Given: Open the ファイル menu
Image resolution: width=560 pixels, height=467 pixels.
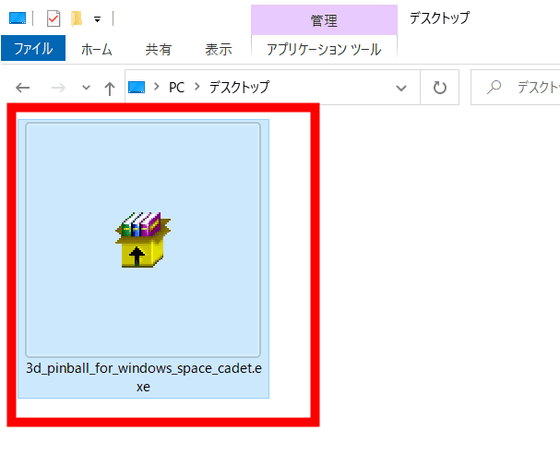Looking at the screenshot, I should pos(33,48).
